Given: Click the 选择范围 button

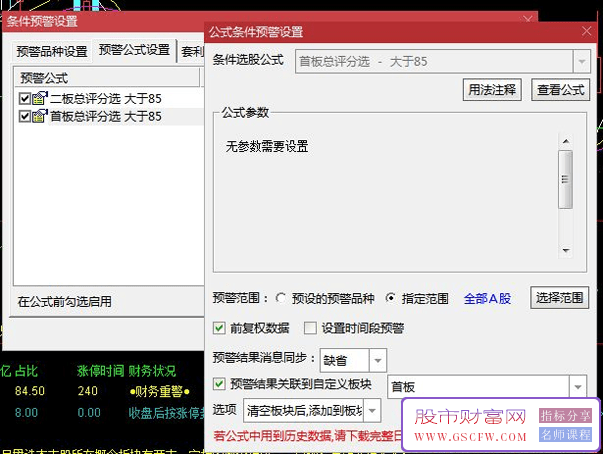Looking at the screenshot, I should coord(559,298).
